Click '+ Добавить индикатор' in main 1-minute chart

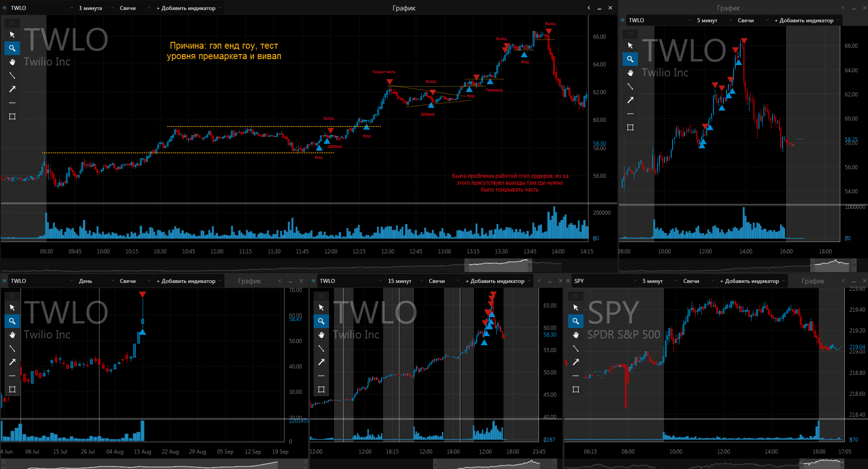(x=189, y=8)
